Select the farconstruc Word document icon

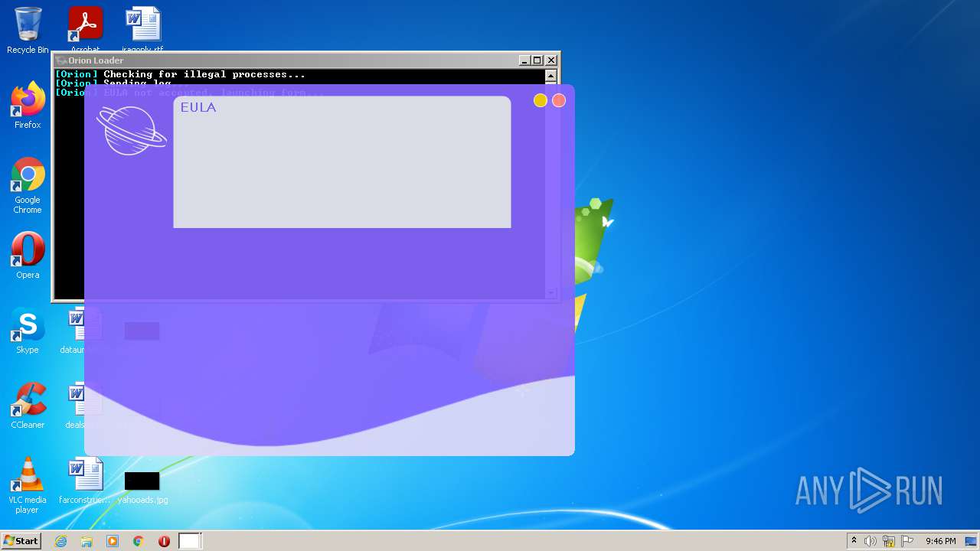(85, 481)
